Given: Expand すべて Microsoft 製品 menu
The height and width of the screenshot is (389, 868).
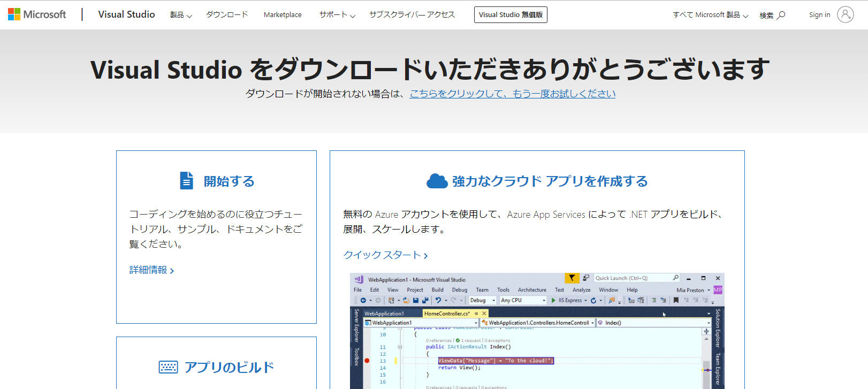Looking at the screenshot, I should (x=710, y=15).
